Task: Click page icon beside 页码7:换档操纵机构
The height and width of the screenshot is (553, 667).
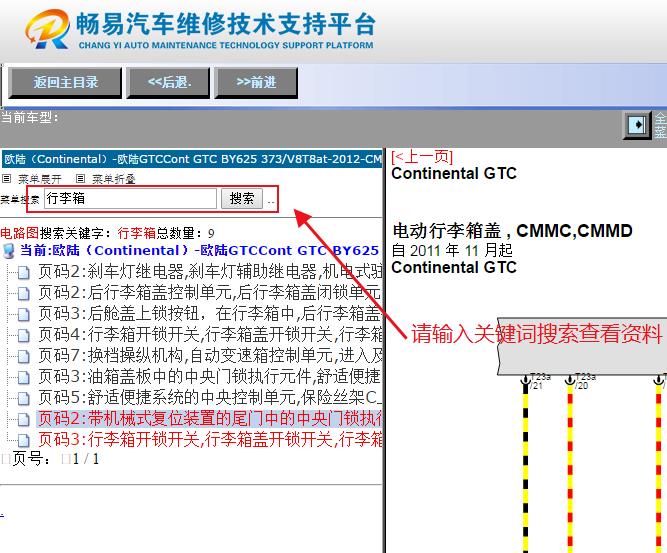Action: (x=24, y=356)
